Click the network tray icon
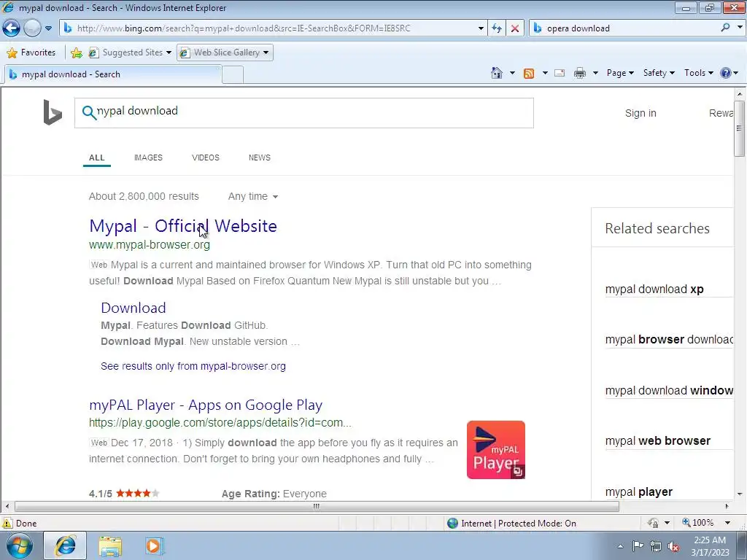 pyautogui.click(x=656, y=546)
